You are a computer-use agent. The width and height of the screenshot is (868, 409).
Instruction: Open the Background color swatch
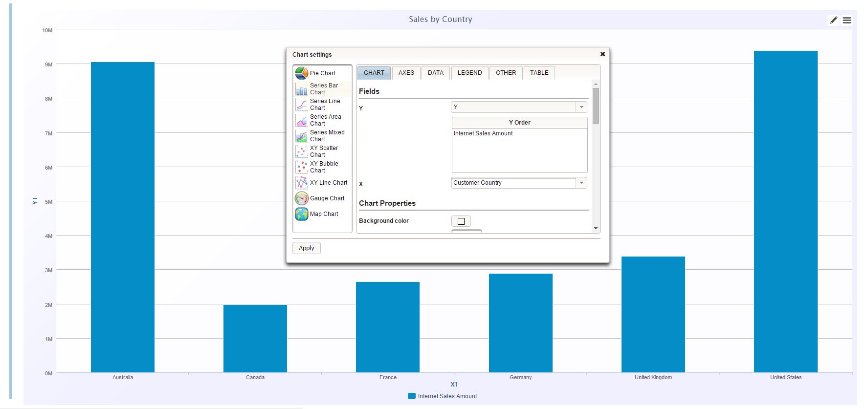tap(461, 221)
